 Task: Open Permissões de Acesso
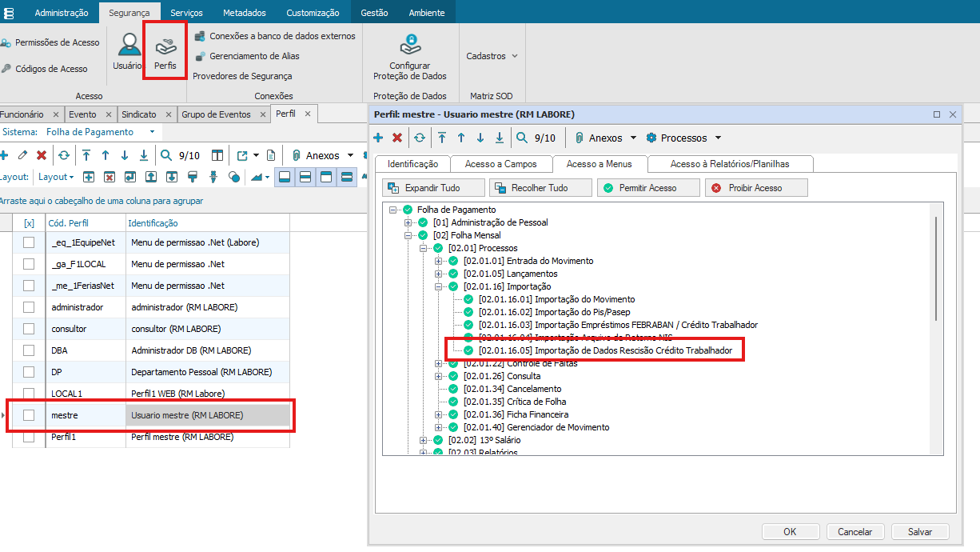point(50,42)
